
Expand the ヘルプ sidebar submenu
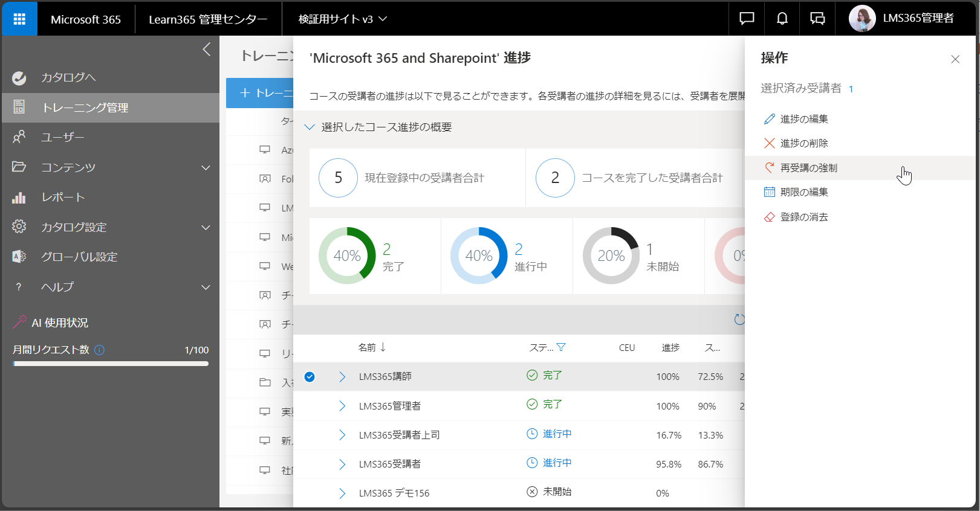pos(206,287)
